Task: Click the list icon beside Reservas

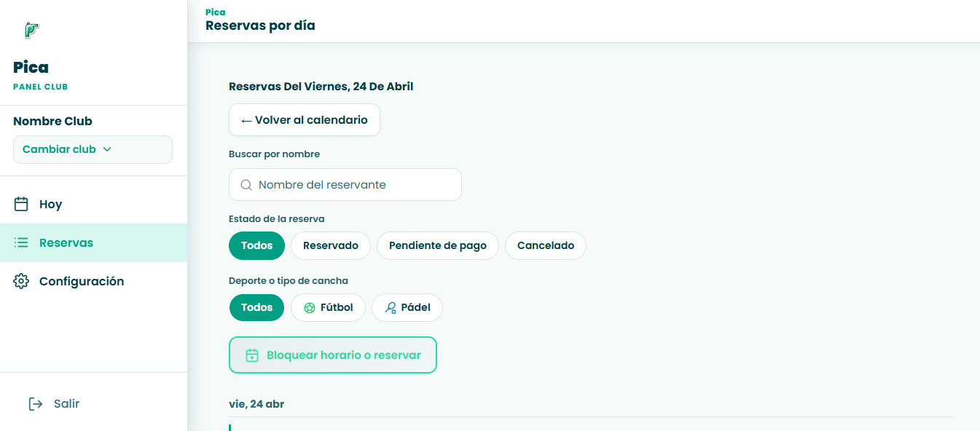Action: point(21,242)
